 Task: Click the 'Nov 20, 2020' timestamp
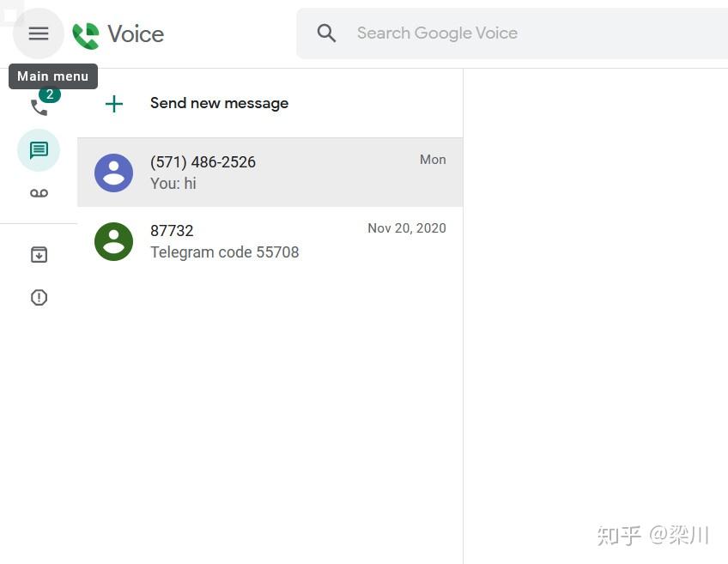tap(407, 227)
